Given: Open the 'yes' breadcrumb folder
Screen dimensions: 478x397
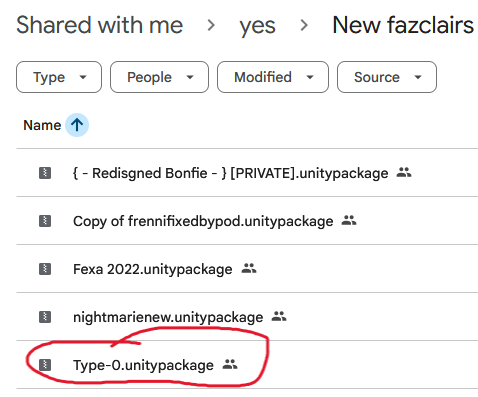Looking at the screenshot, I should tap(257, 26).
